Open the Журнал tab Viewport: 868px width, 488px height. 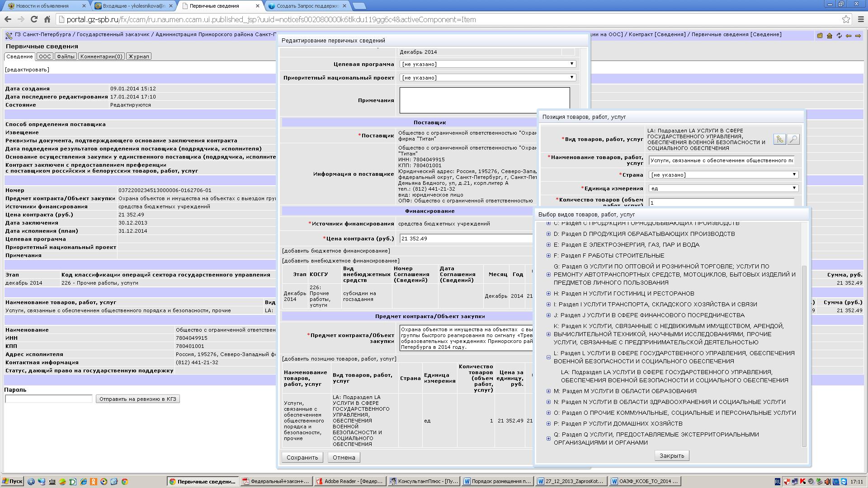[x=138, y=56]
